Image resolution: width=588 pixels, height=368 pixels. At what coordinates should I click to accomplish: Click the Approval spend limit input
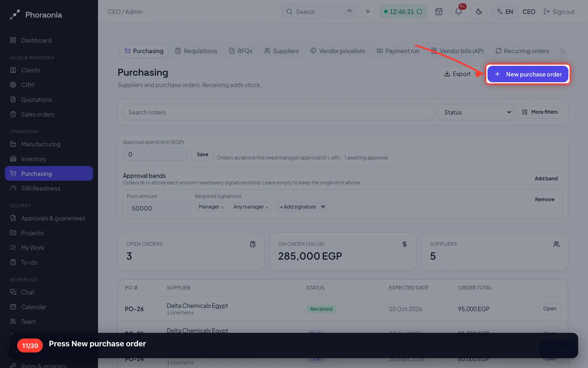[155, 155]
